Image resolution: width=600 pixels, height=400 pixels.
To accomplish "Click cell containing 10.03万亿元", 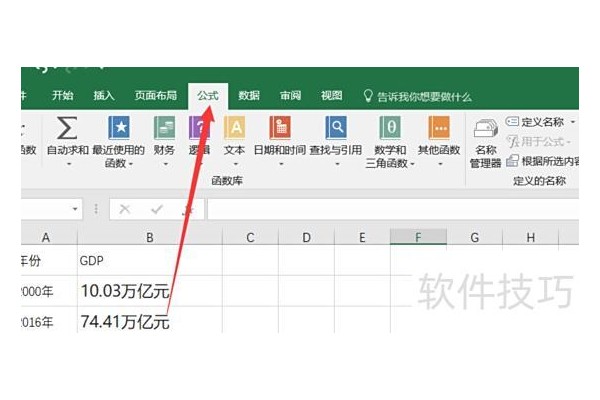I will pos(150,291).
